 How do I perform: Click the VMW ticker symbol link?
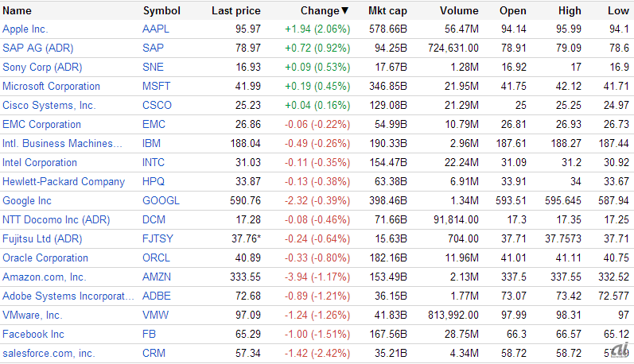tap(154, 316)
